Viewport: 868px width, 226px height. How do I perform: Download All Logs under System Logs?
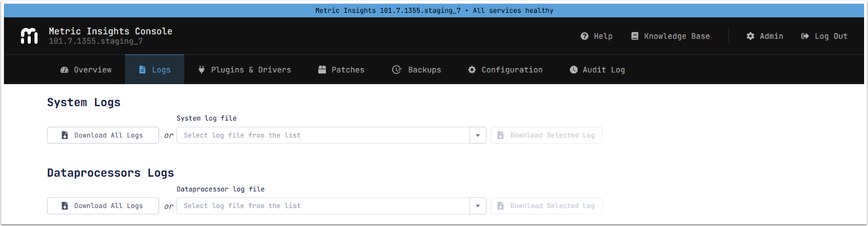click(103, 135)
